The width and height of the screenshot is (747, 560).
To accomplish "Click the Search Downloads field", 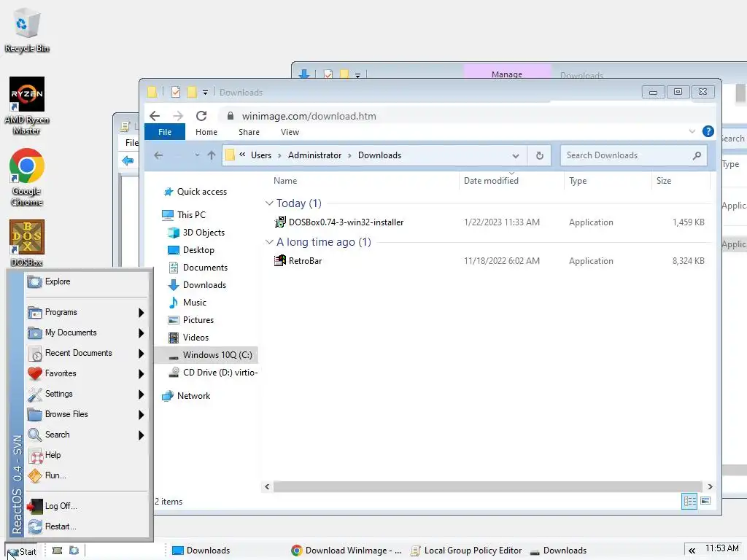I will tap(634, 155).
